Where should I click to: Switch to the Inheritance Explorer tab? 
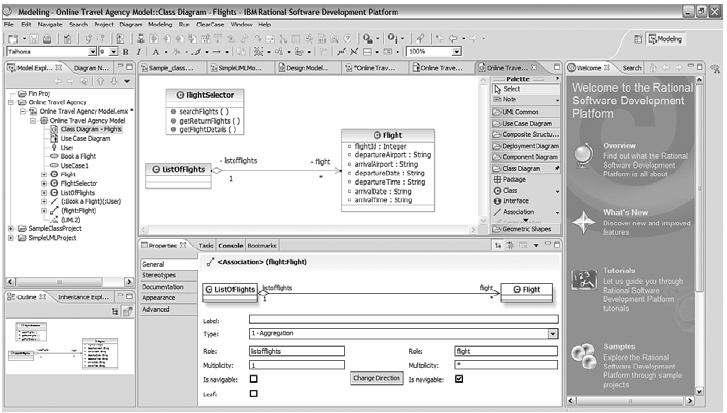[x=83, y=297]
